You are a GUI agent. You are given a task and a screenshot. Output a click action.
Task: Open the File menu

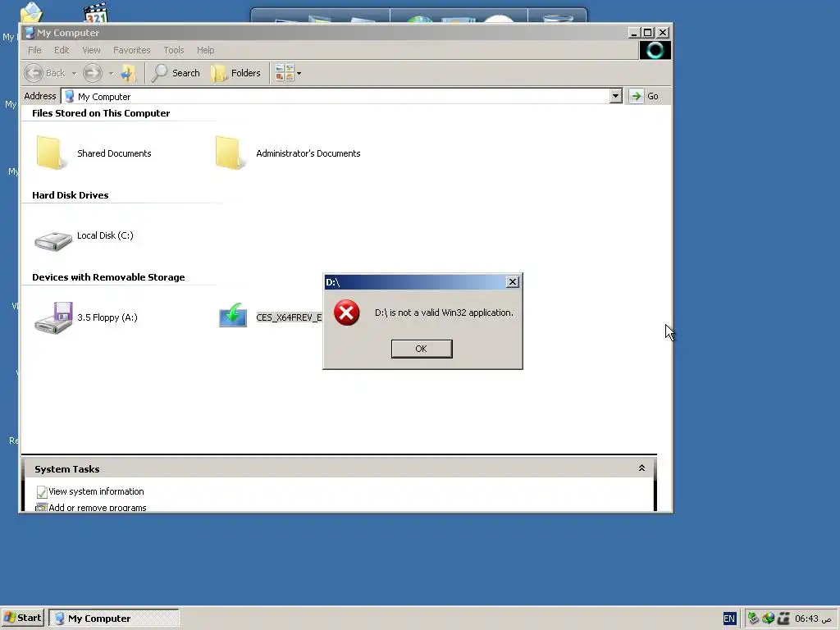click(x=34, y=50)
